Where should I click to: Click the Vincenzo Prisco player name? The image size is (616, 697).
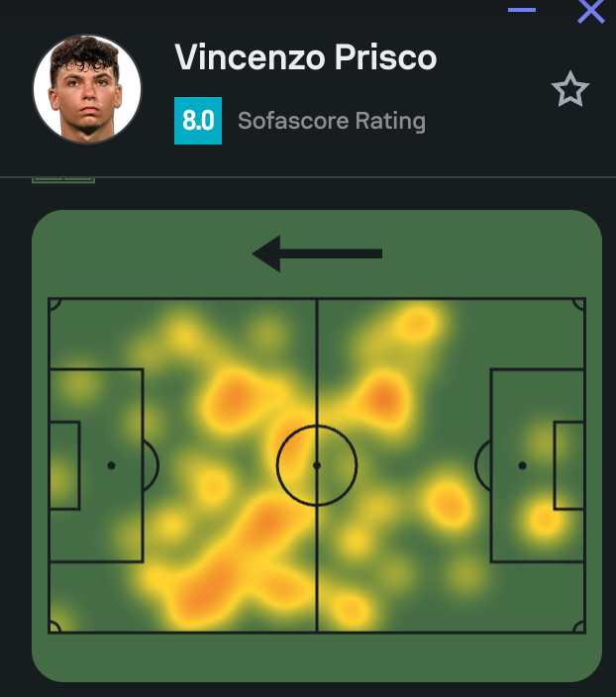click(305, 57)
